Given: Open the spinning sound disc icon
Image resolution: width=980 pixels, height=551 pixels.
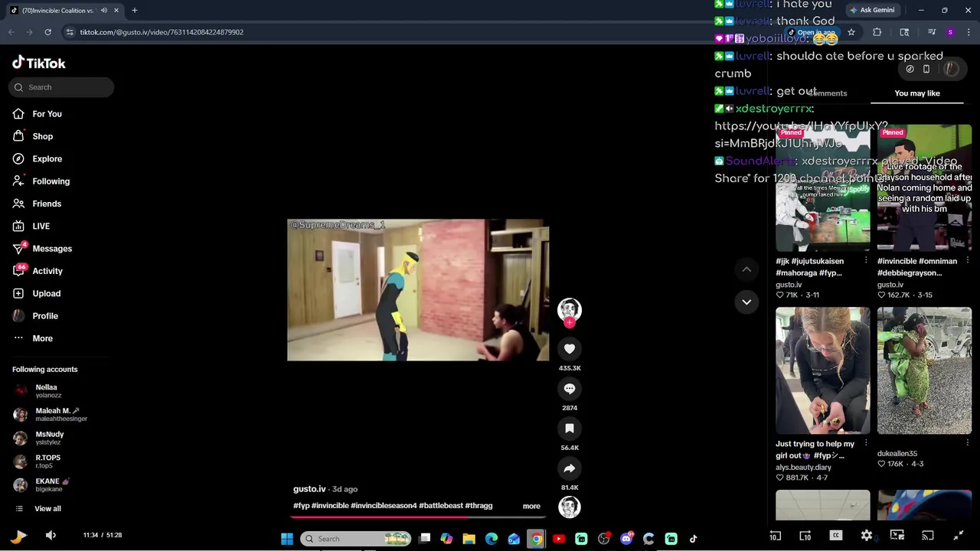Looking at the screenshot, I should click(570, 507).
